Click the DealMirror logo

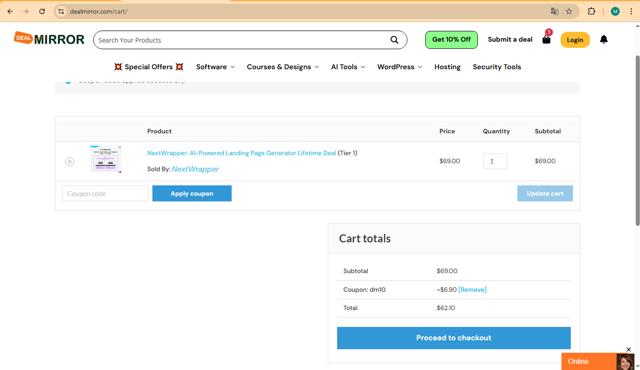pyautogui.click(x=49, y=39)
